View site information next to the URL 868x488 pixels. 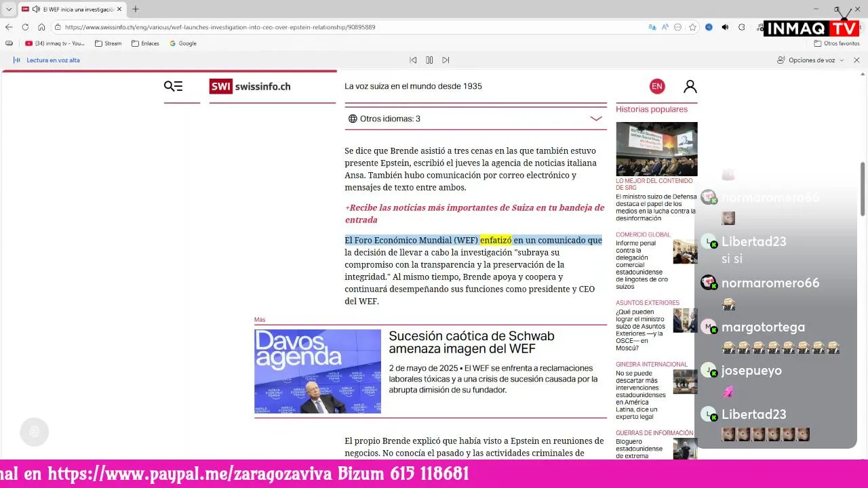(58, 27)
